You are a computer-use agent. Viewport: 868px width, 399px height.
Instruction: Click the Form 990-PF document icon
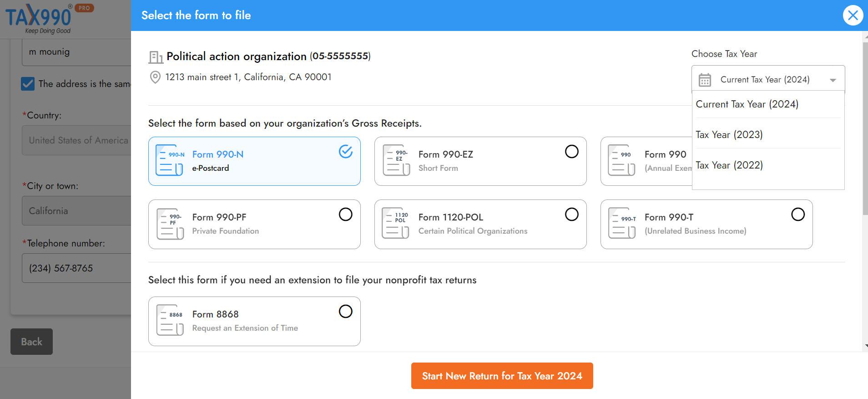click(x=170, y=224)
